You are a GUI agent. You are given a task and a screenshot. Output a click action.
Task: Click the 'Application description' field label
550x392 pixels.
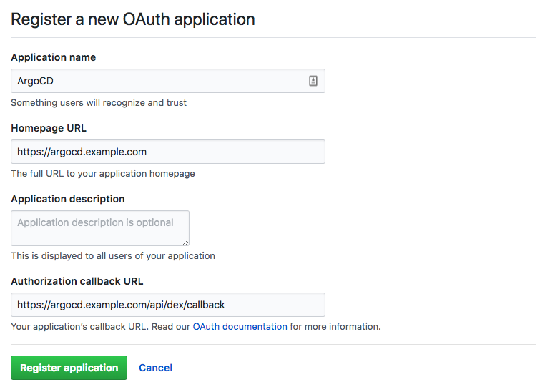[68, 199]
